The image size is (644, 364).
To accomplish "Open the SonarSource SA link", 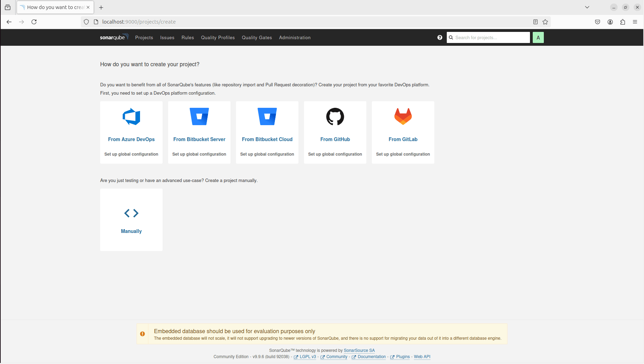I will pos(359,350).
